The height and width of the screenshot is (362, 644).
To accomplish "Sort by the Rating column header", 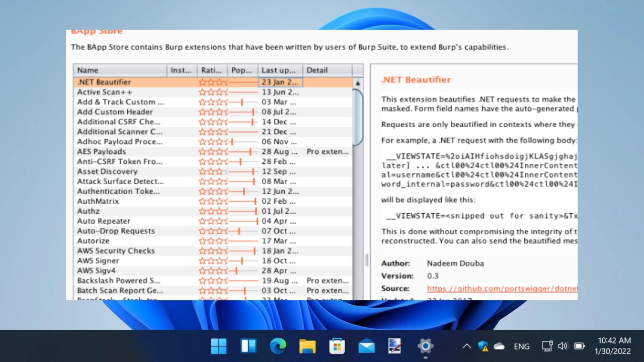I will pos(212,70).
